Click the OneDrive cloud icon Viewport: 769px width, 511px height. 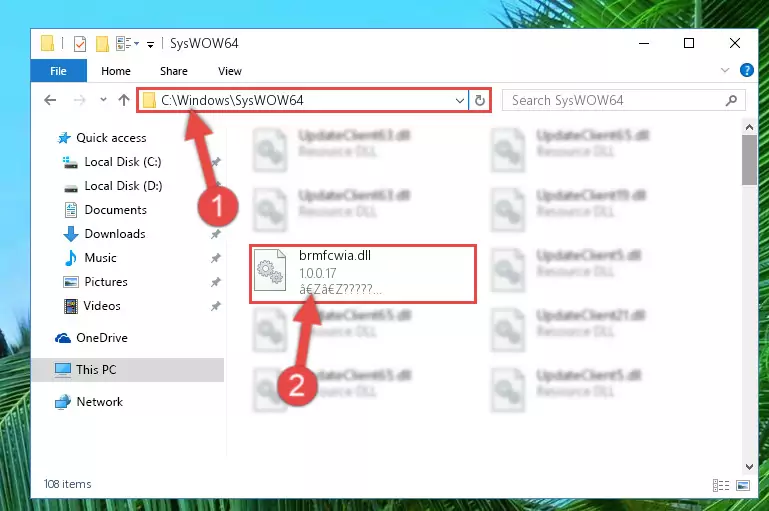[x=63, y=338]
